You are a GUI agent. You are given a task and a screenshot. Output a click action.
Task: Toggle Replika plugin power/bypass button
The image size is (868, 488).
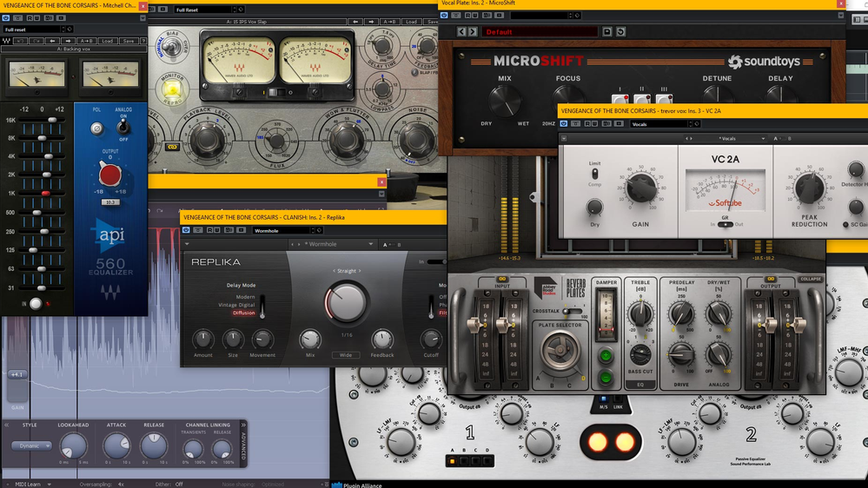(186, 230)
